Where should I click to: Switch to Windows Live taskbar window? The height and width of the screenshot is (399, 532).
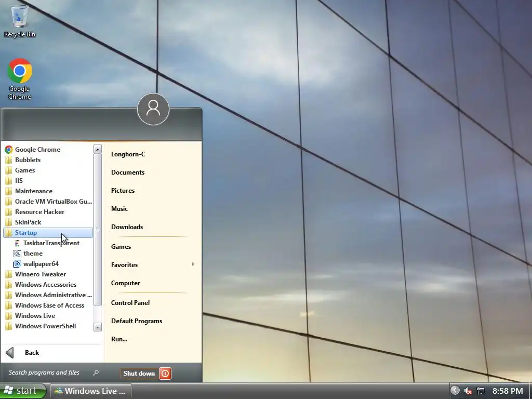(x=90, y=391)
